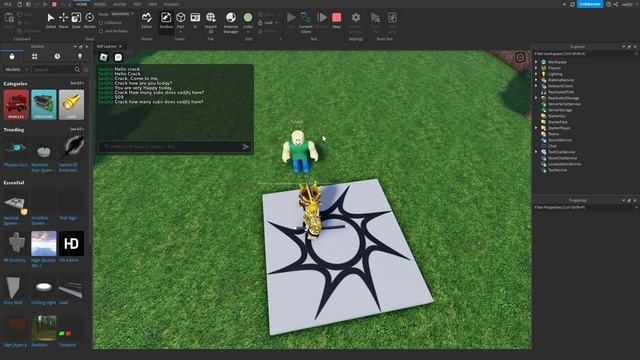Viewport: 640px width, 360px height.
Task: Select StarterGui in Explorer
Action: 556,116
